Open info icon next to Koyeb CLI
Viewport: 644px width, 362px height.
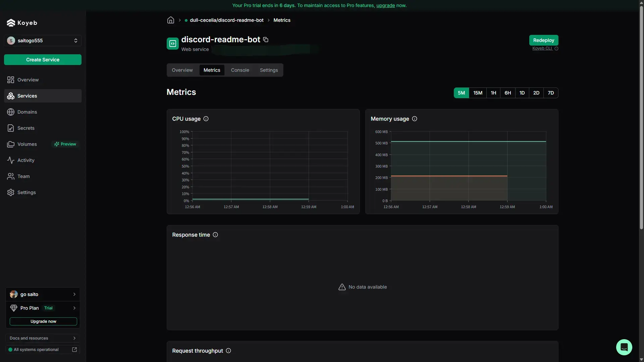click(x=556, y=49)
